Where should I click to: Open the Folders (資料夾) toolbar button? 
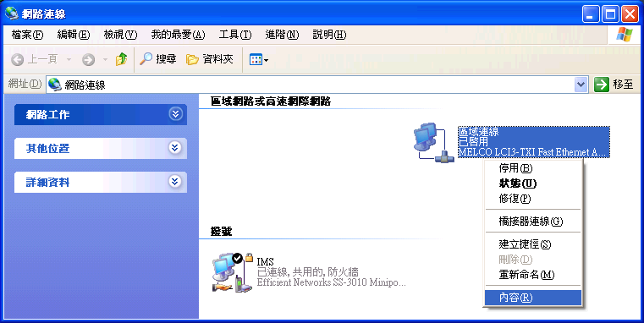click(x=210, y=59)
